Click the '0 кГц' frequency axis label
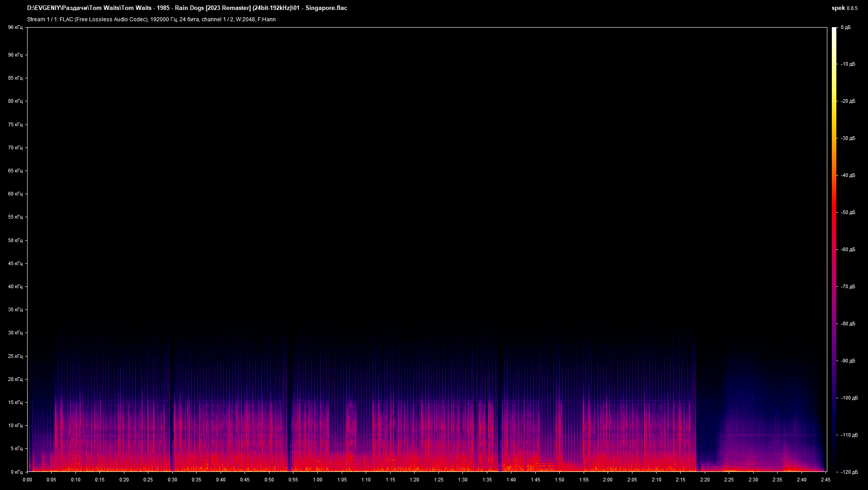The height and width of the screenshot is (490, 868). pyautogui.click(x=16, y=472)
